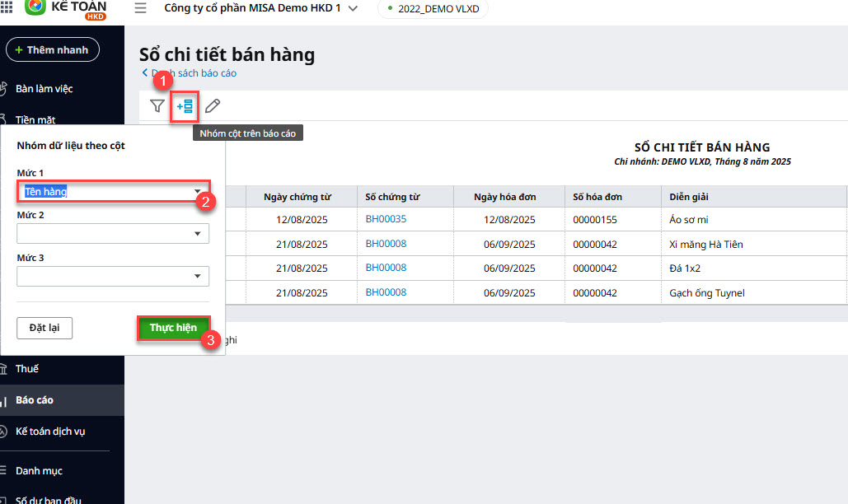Open the apps grid launcher icon
This screenshot has width=848, height=504.
(x=6, y=8)
